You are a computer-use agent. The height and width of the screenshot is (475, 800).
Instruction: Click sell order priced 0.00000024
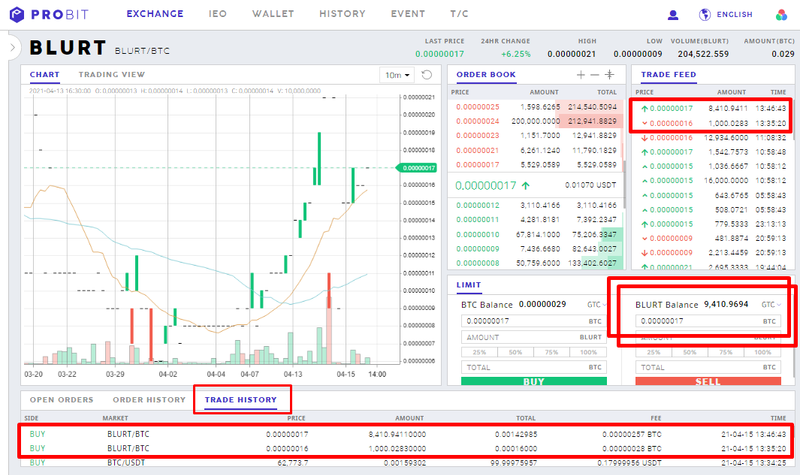click(x=536, y=121)
